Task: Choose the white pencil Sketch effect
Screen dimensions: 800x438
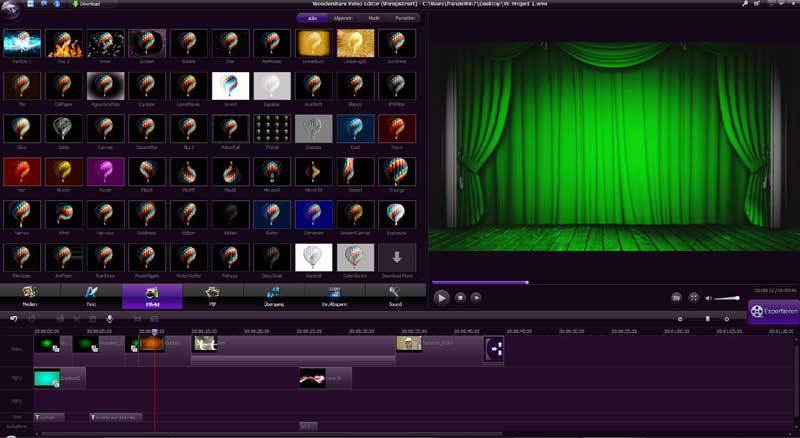Action: [x=314, y=257]
